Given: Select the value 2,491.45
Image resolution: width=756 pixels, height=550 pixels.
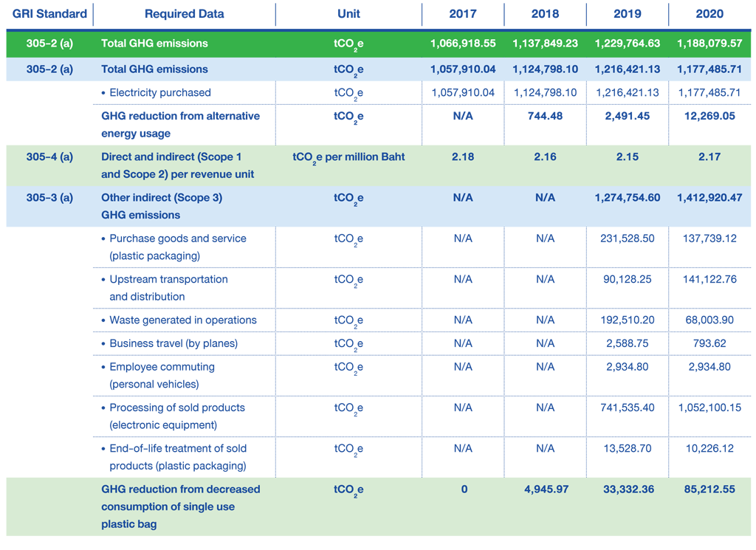Looking at the screenshot, I should pos(628,116).
